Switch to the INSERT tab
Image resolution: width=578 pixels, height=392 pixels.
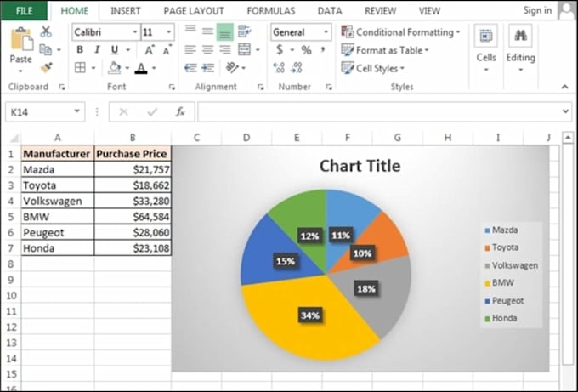(x=125, y=11)
